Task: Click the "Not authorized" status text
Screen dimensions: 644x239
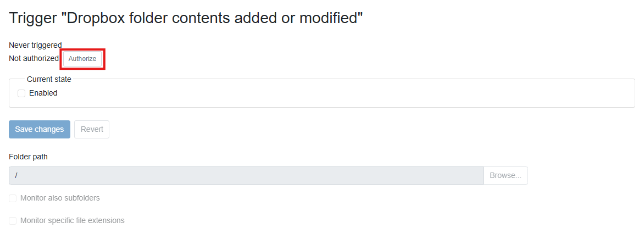Action: tap(34, 58)
